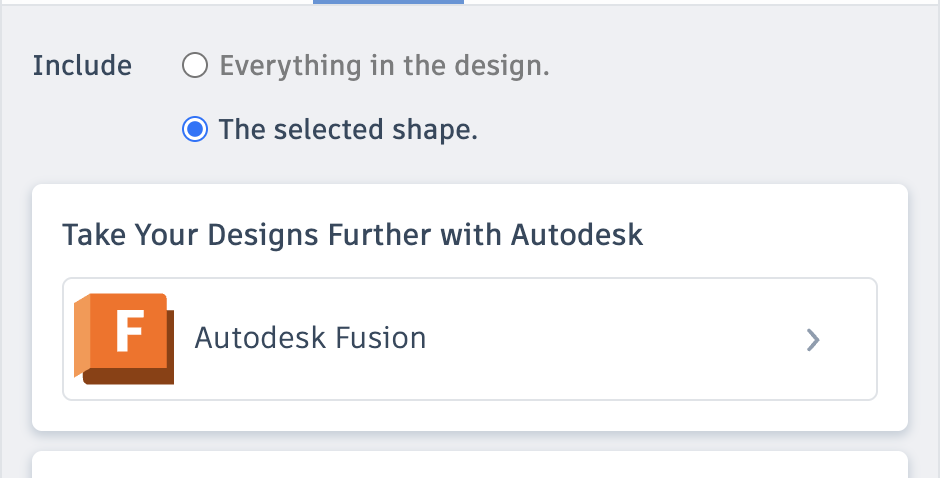This screenshot has width=940, height=478.
Task: Click the white promo card background below heading
Action: (470, 417)
